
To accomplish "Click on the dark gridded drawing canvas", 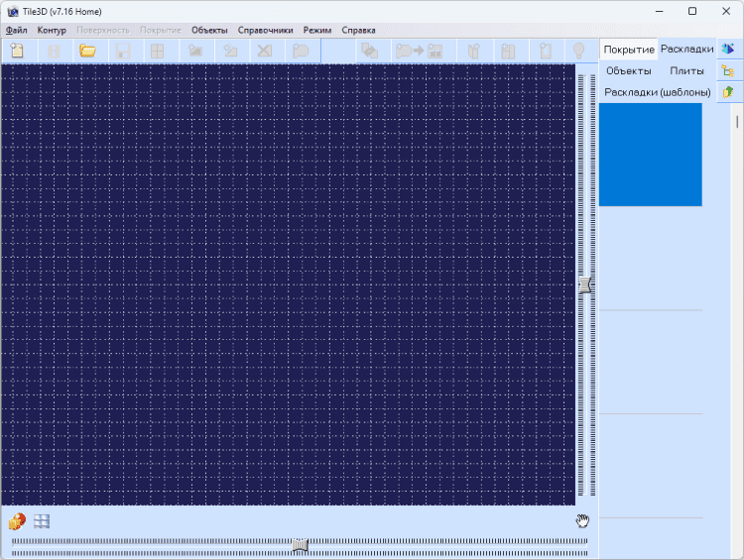I will (288, 284).
